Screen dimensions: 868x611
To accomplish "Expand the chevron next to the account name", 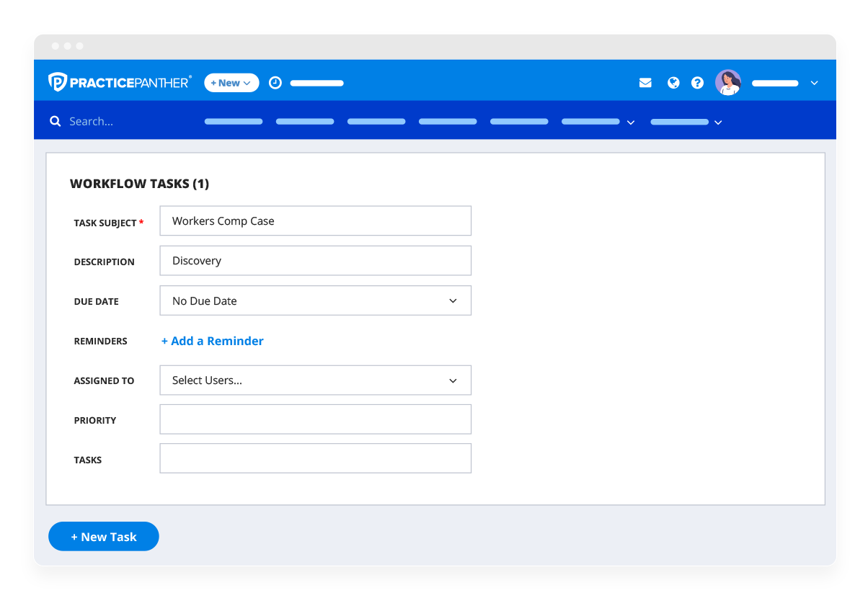I will pyautogui.click(x=815, y=83).
